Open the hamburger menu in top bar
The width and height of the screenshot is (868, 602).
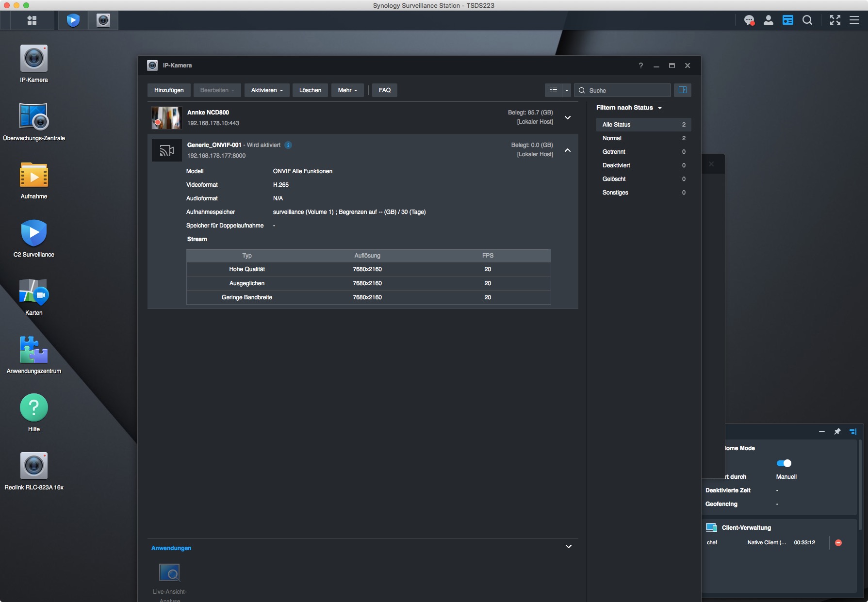point(854,20)
